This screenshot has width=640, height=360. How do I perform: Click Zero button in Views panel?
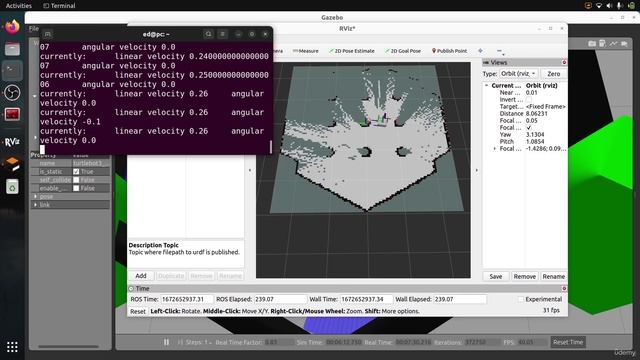click(553, 74)
